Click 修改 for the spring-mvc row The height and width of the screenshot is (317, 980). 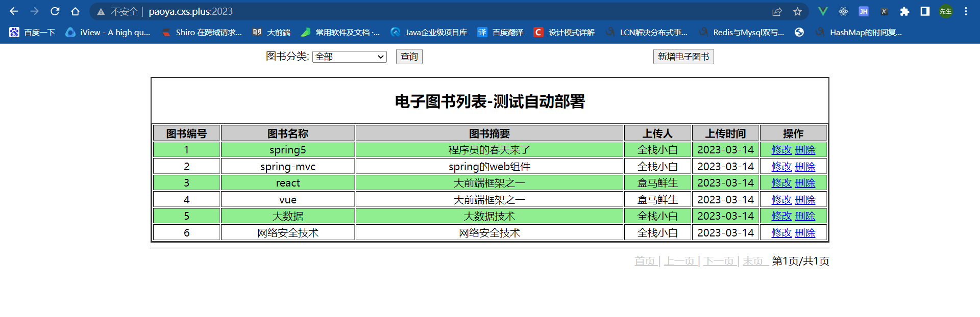pyautogui.click(x=781, y=167)
